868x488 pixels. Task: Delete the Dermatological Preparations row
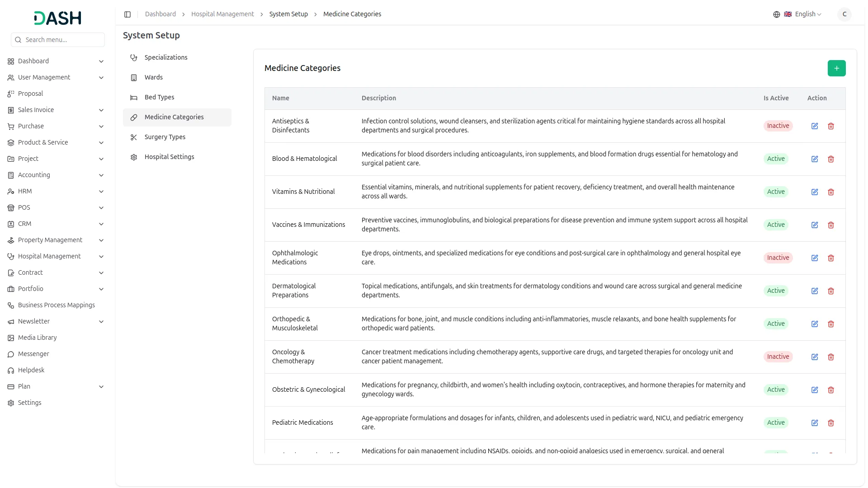830,291
